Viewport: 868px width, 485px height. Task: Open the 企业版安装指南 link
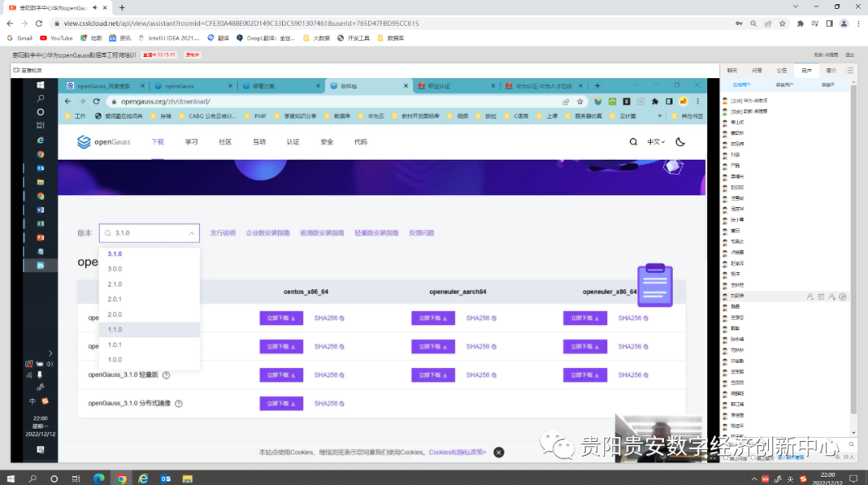pyautogui.click(x=268, y=234)
